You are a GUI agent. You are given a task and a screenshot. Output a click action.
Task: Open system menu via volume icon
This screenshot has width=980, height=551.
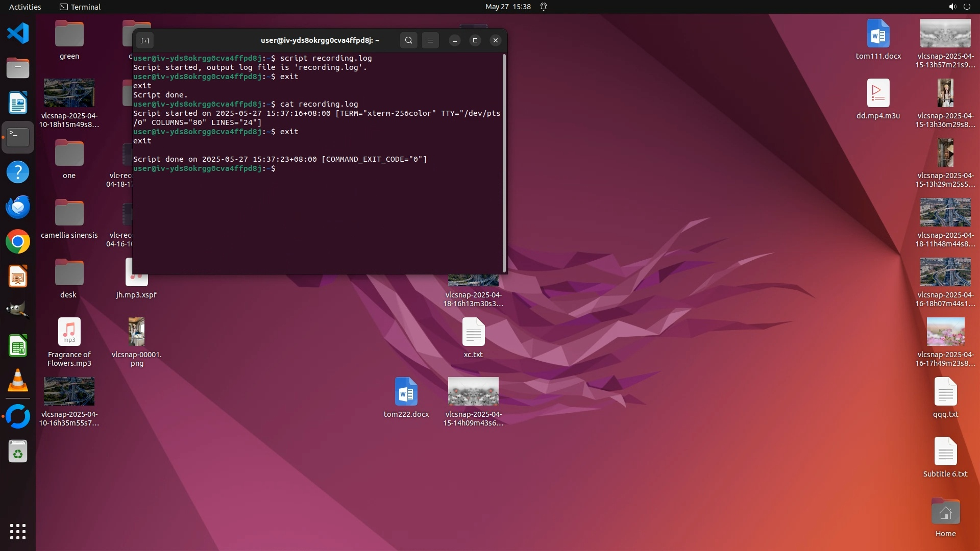point(952,7)
